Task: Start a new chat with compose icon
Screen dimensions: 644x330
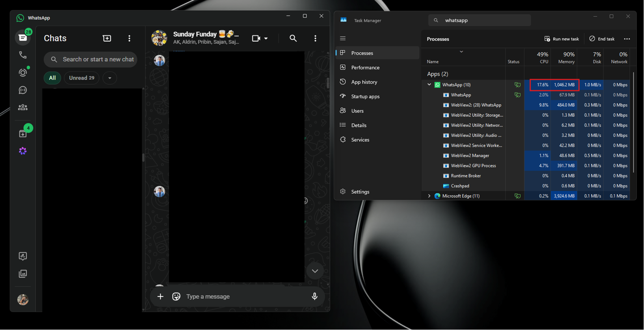Action: click(x=107, y=38)
